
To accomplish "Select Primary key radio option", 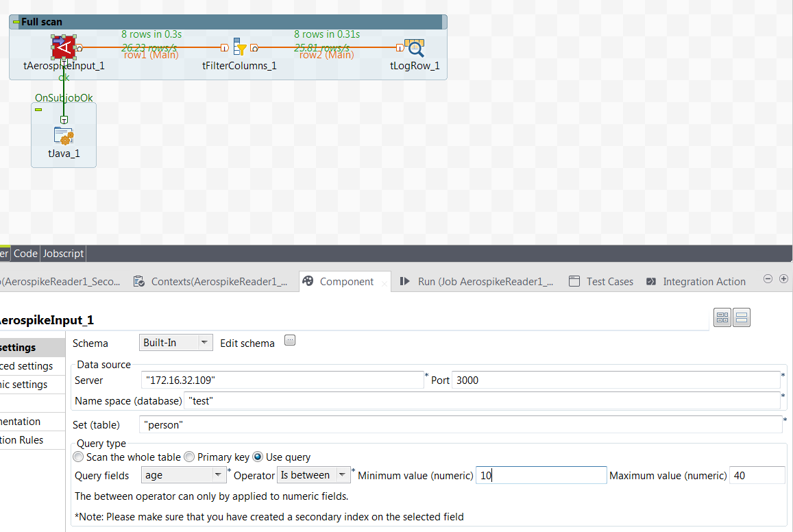I will (x=189, y=457).
